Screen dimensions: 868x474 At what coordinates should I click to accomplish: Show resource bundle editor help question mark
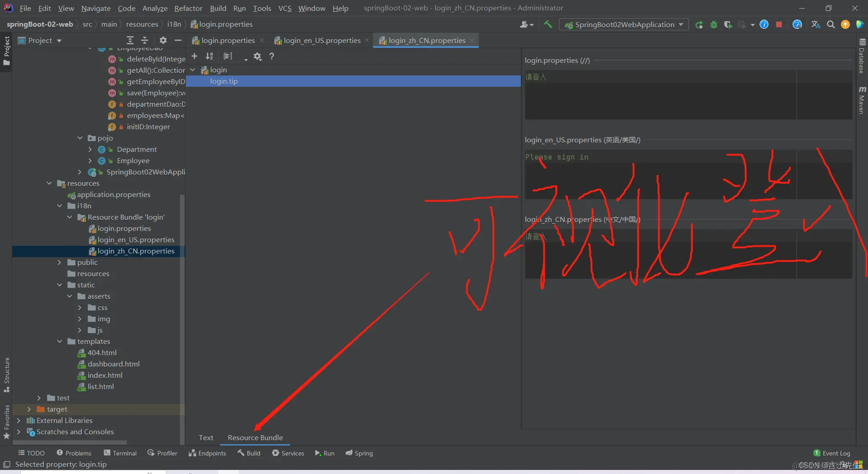click(272, 56)
